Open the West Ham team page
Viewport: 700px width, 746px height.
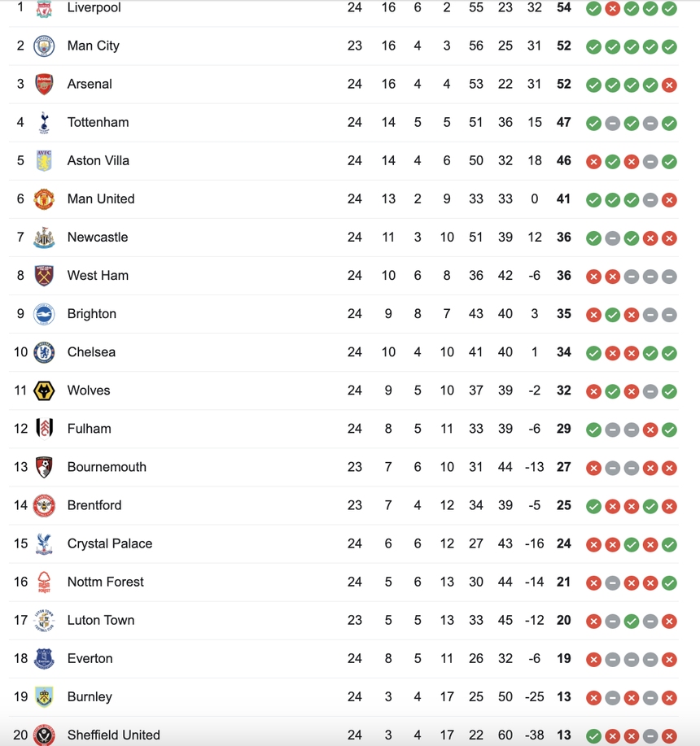tap(98, 276)
